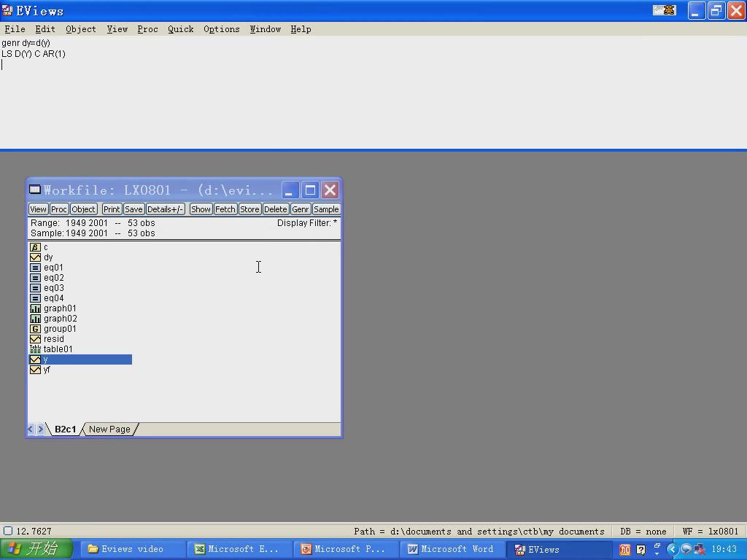This screenshot has height=560, width=747.
Task: Open the View menu
Action: pyautogui.click(x=117, y=29)
